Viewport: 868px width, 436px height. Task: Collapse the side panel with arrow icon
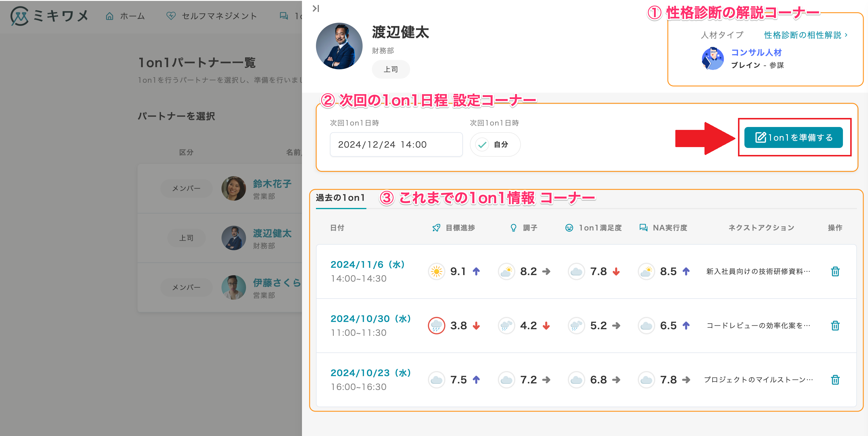(316, 8)
